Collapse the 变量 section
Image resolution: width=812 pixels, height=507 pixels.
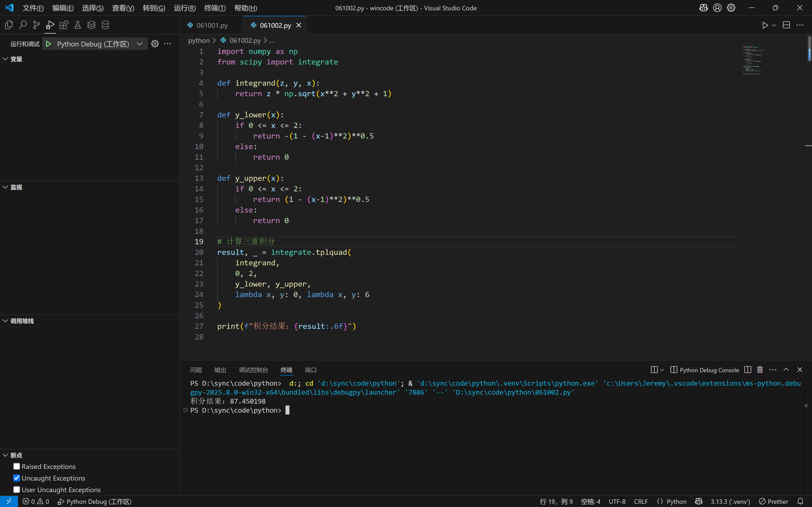tap(6, 59)
